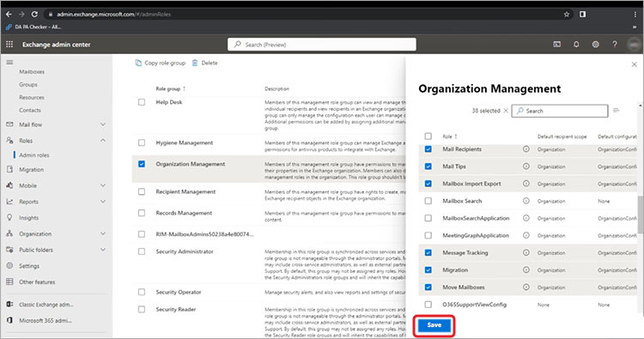Open the notifications bell
The width and height of the screenshot is (644, 339).
click(x=576, y=45)
